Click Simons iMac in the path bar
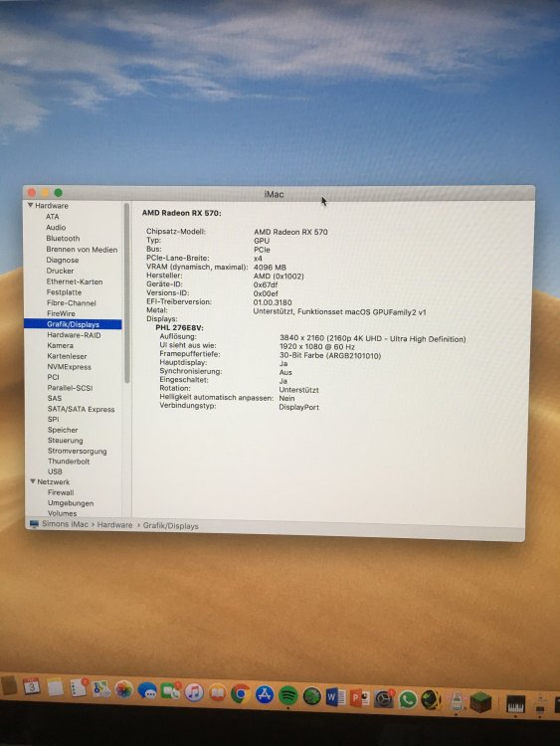 (x=65, y=524)
